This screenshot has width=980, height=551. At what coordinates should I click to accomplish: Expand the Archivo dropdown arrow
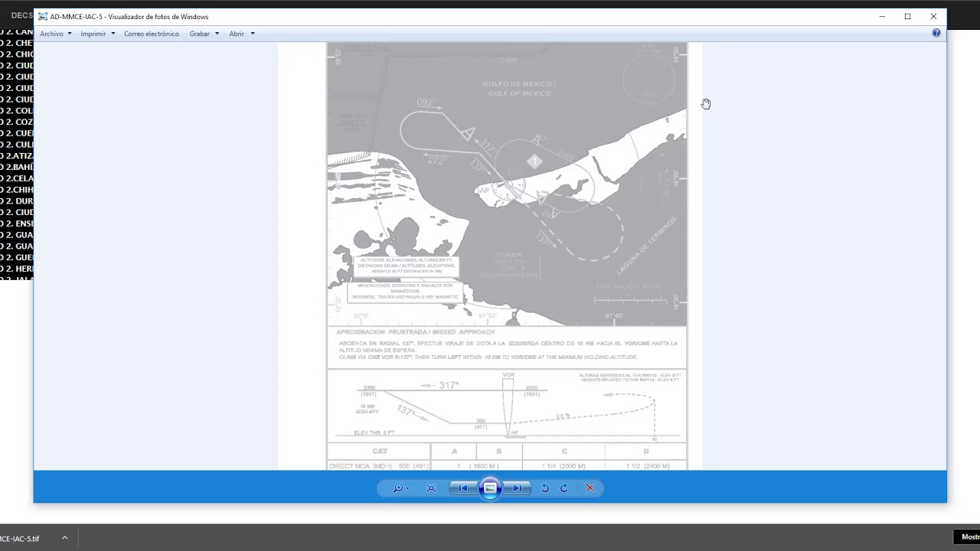pos(70,34)
